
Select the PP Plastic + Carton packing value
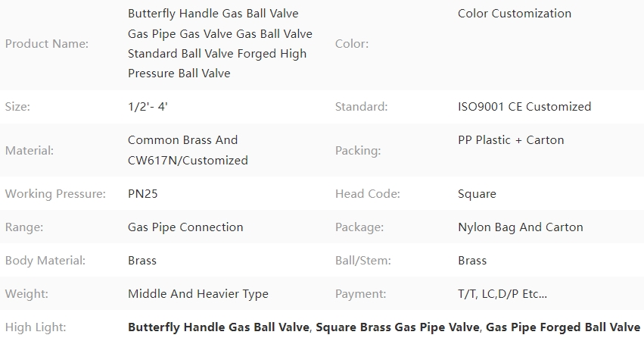tap(511, 140)
